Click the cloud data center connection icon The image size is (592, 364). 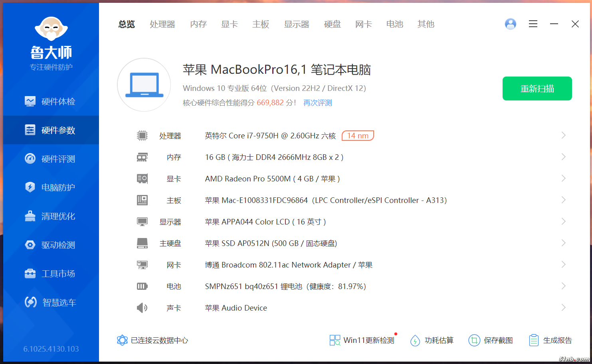click(122, 340)
